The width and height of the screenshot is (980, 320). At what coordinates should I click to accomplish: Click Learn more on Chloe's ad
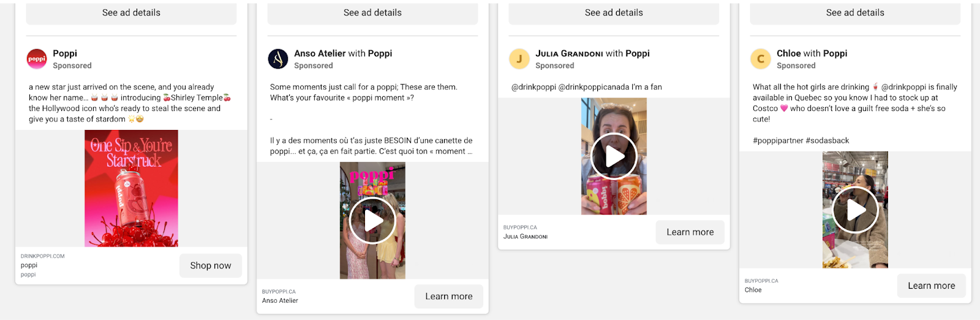(x=932, y=286)
